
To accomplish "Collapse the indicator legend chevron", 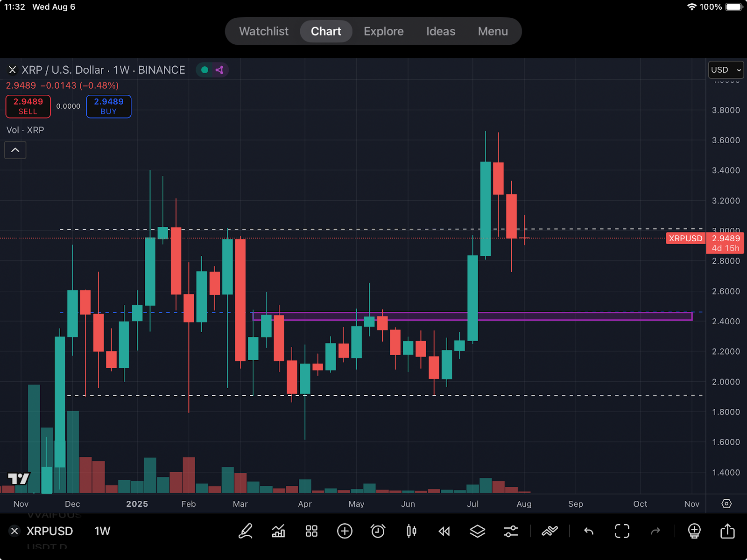I will click(x=15, y=150).
